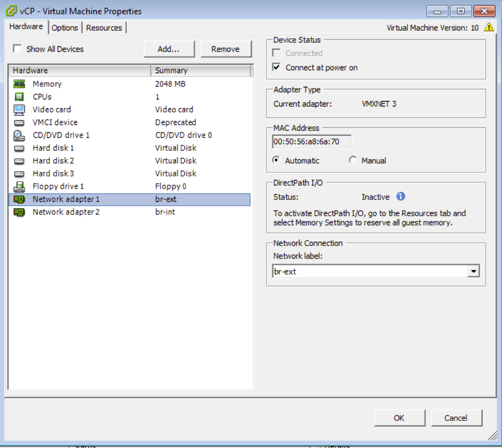Click the window resize grip corner
This screenshot has height=448, width=502.
[492, 435]
